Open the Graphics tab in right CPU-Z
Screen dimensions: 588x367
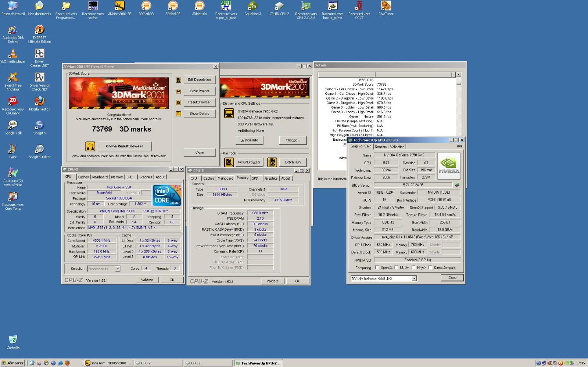coord(271,178)
